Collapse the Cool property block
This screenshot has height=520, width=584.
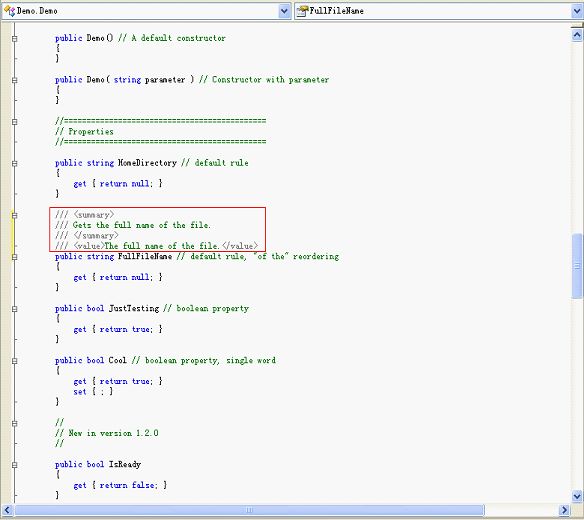[15, 361]
